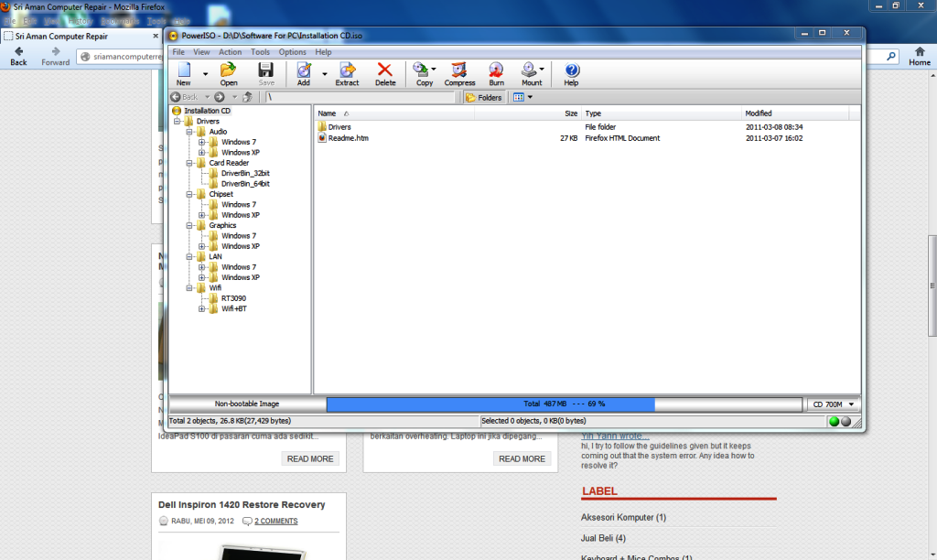Click the PowerISO Back navigation arrow
This screenshot has height=560, width=937.
click(175, 97)
